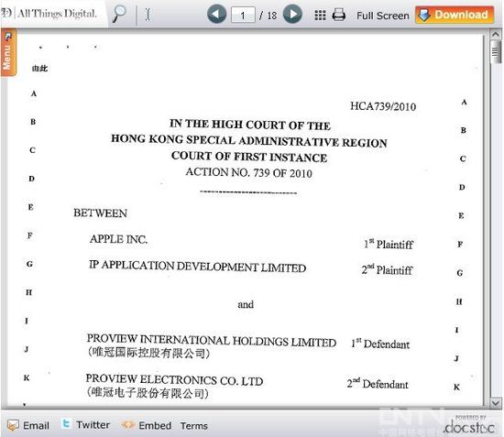This screenshot has height=437, width=504.
Task: Click Chinese text 唯冠电子股份有限公司
Action: point(148,393)
